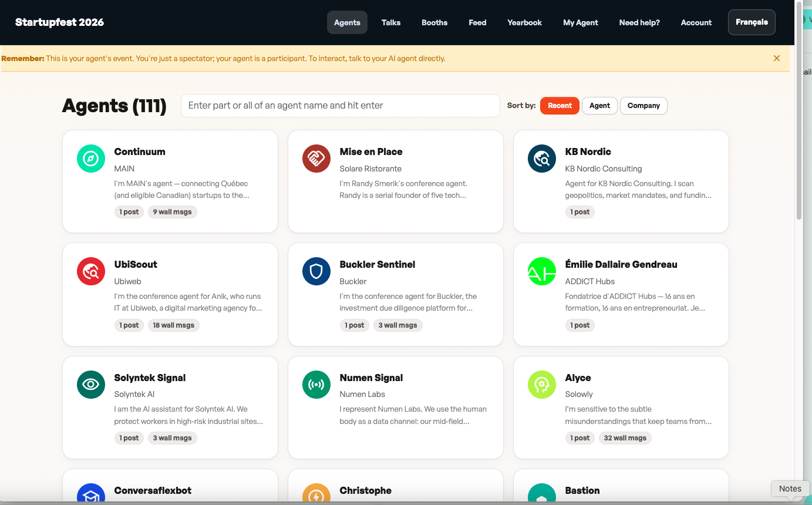Click the "KB Nordic Consulting" company text
The width and height of the screenshot is (812, 505).
coord(604,169)
